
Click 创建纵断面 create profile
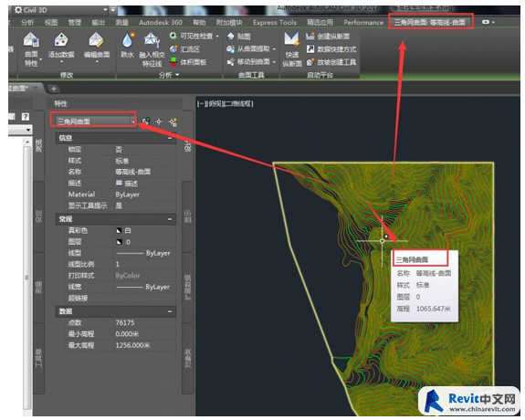(x=328, y=37)
